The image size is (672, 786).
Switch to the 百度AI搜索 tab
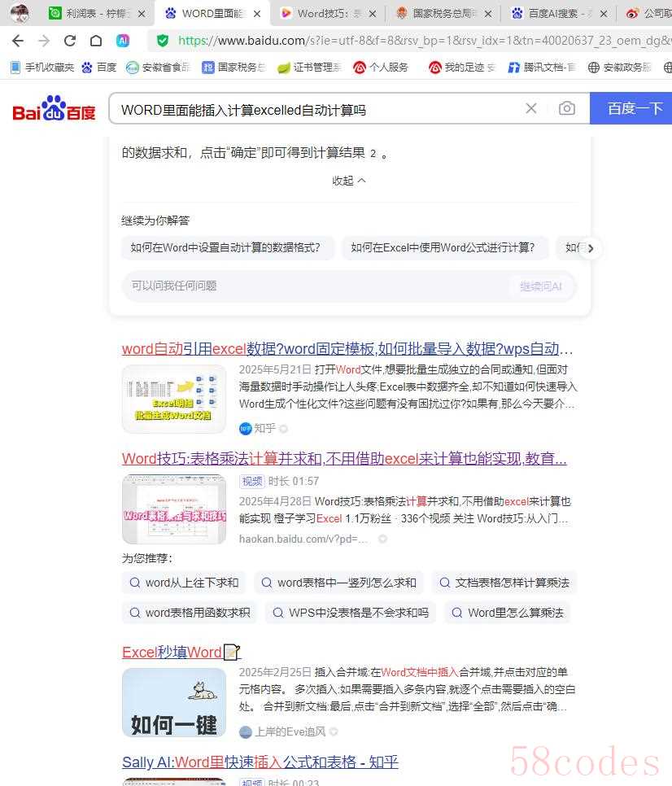(x=553, y=14)
